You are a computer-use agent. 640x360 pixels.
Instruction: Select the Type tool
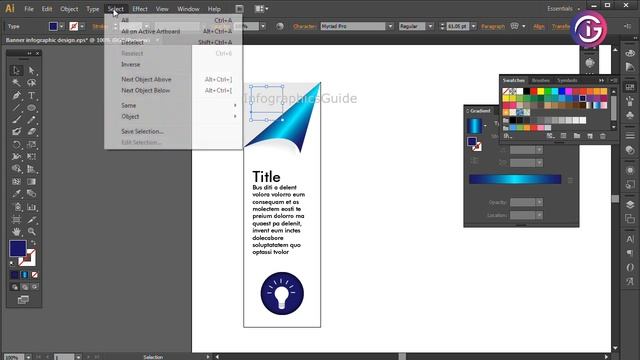pos(31,96)
